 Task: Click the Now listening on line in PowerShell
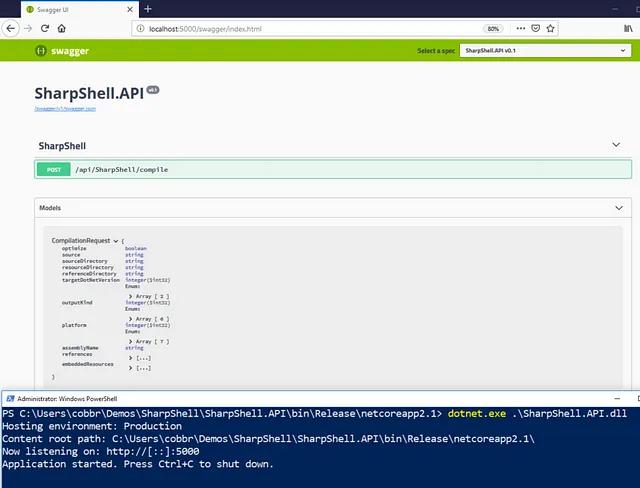point(101,451)
